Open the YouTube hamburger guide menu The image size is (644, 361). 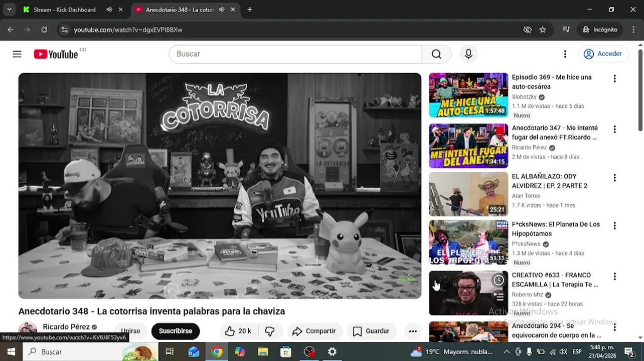17,54
